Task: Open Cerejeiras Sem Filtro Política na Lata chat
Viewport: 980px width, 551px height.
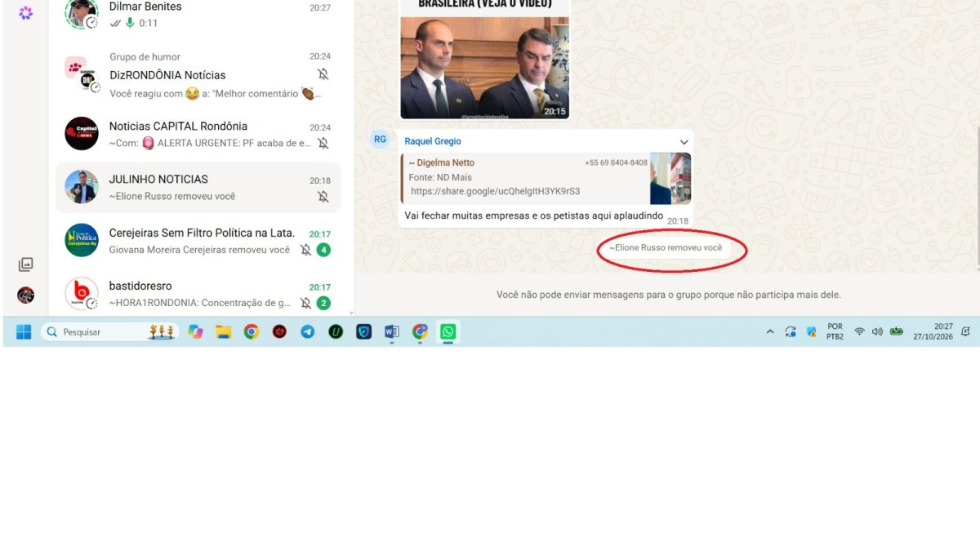Action: [x=198, y=241]
